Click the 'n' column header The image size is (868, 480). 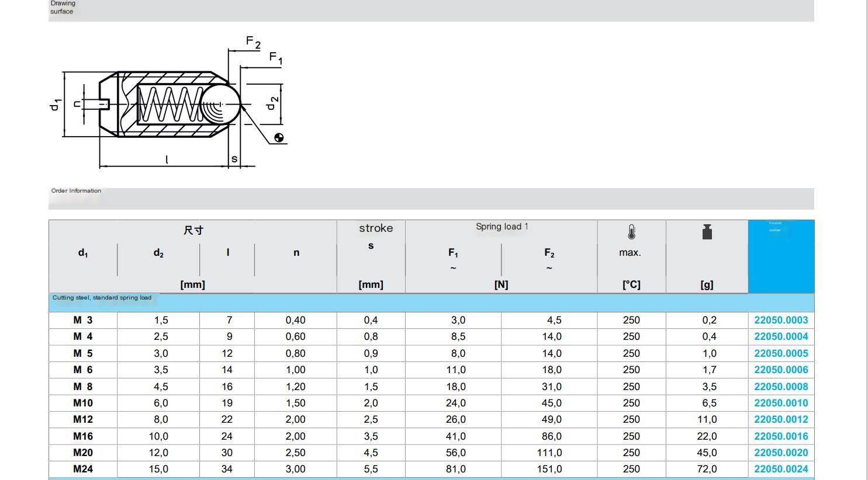pos(296,253)
